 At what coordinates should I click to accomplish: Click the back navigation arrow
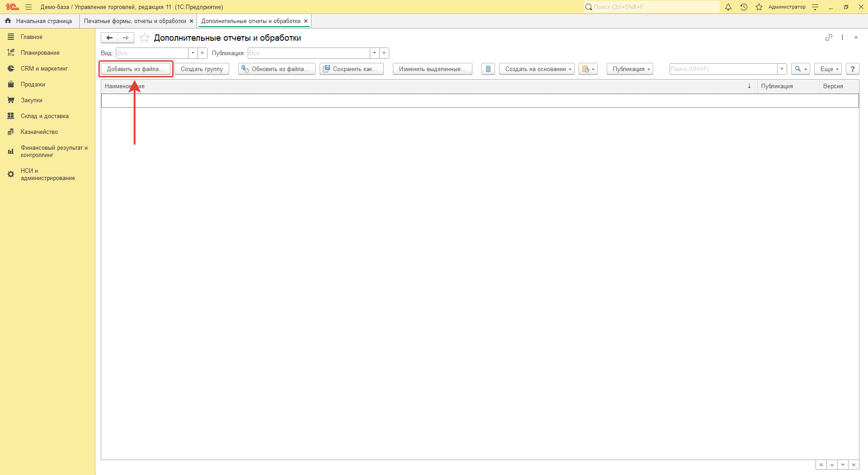point(109,38)
